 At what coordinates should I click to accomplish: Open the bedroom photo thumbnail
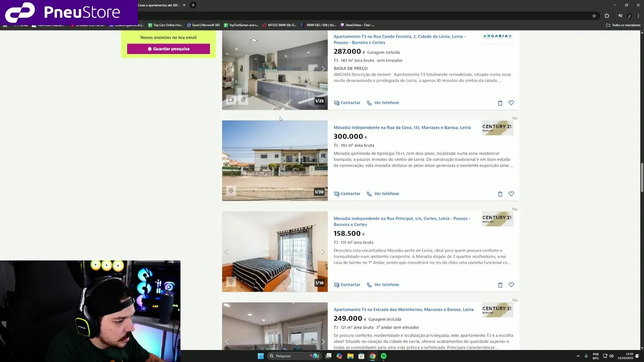[x=275, y=251]
